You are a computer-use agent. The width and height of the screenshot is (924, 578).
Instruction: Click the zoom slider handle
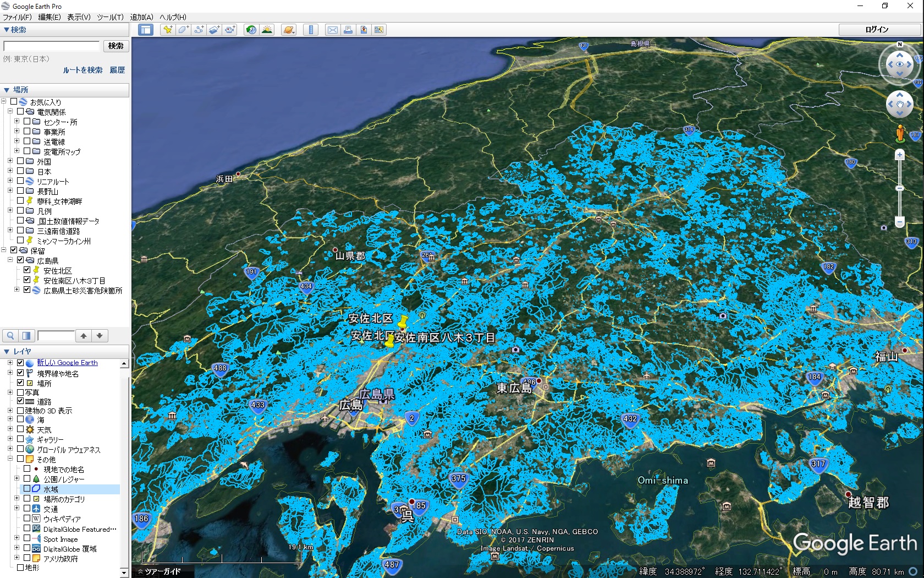(x=900, y=188)
